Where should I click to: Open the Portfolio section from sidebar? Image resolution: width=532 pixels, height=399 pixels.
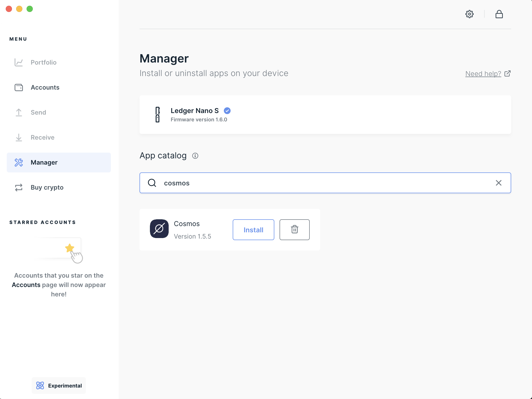click(x=43, y=62)
